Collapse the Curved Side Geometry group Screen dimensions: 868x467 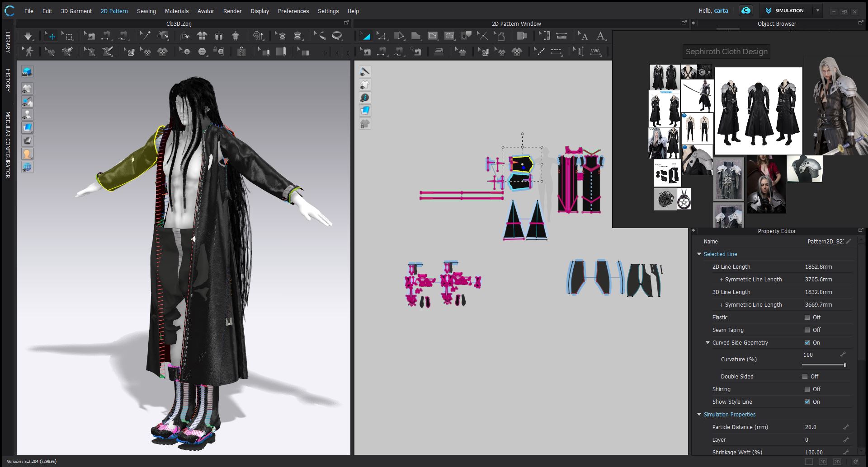[x=708, y=343]
